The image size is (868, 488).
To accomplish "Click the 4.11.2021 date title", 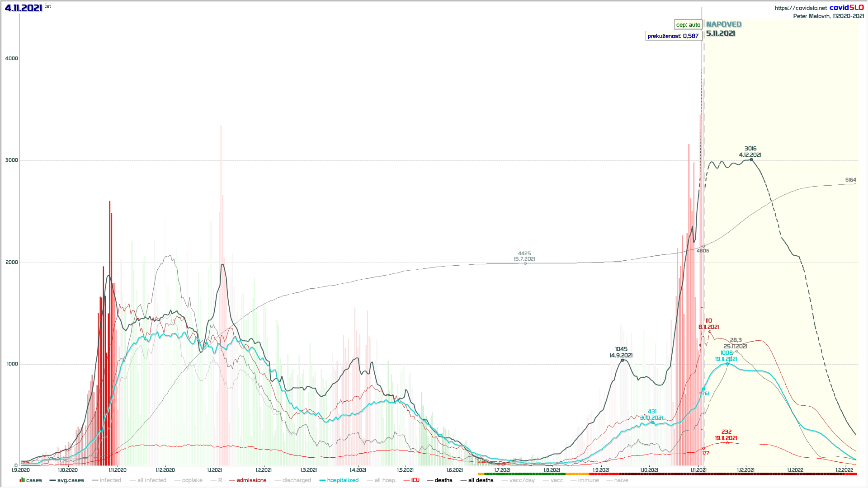I will [x=24, y=8].
